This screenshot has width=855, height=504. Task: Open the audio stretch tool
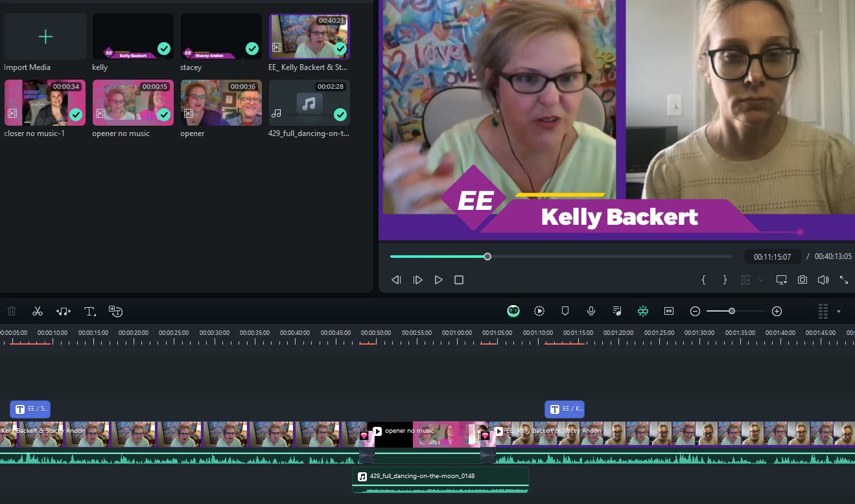pyautogui.click(x=64, y=311)
